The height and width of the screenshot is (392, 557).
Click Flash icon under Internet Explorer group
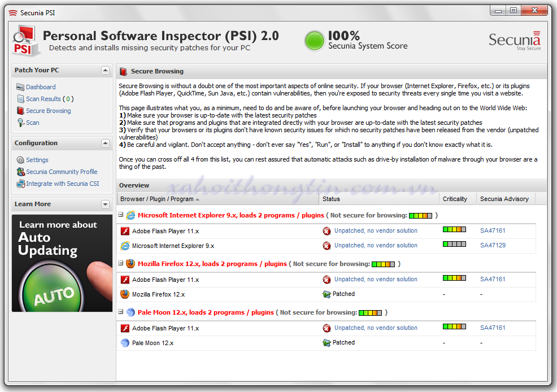coord(125,231)
